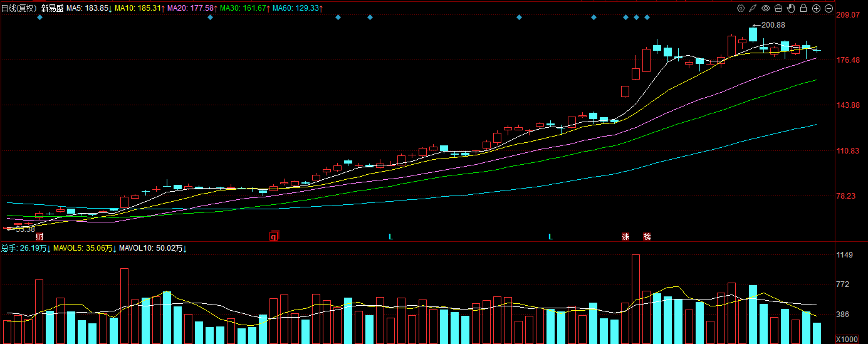
Task: Click the 榜 event marker
Action: tap(647, 236)
